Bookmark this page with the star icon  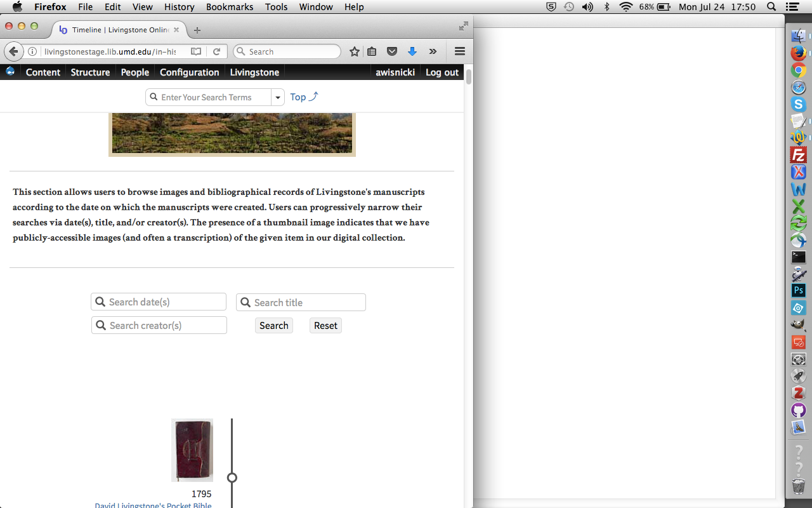355,51
